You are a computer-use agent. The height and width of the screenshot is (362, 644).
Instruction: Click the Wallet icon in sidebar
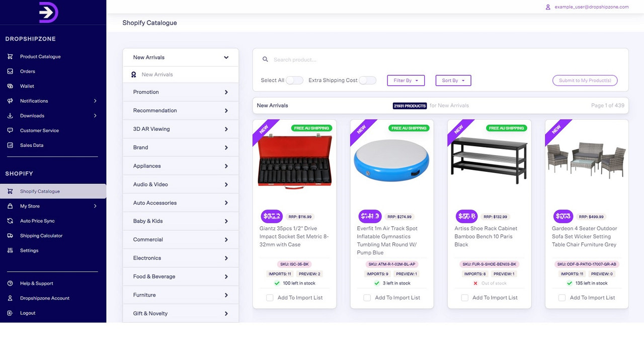pos(10,86)
